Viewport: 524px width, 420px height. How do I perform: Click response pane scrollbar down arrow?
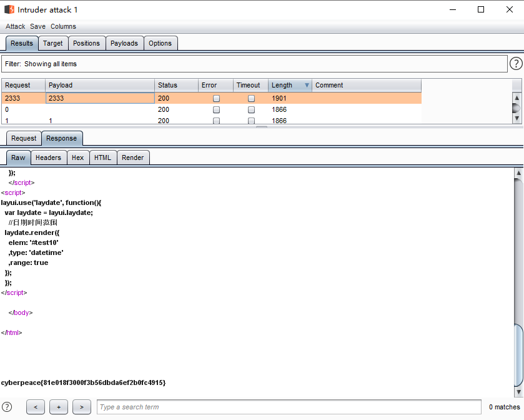(x=518, y=392)
